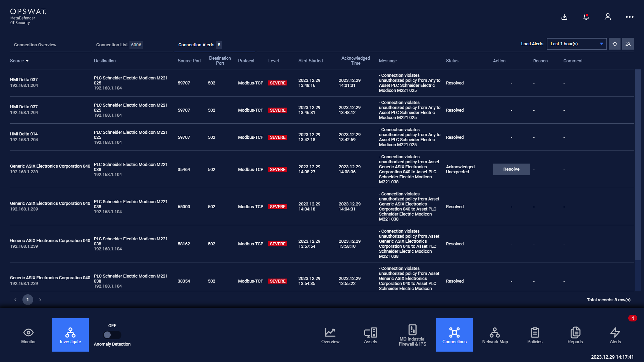Click the Destination column header

point(105,61)
